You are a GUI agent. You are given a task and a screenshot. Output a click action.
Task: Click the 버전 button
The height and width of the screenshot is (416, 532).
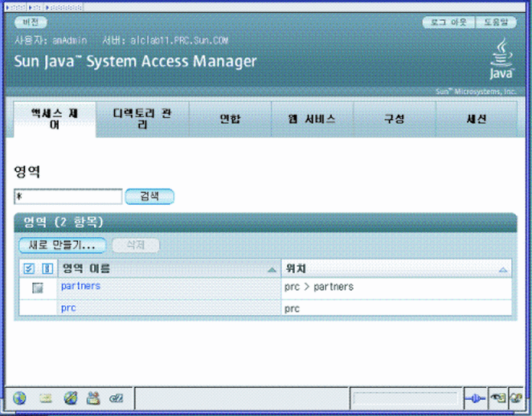31,22
